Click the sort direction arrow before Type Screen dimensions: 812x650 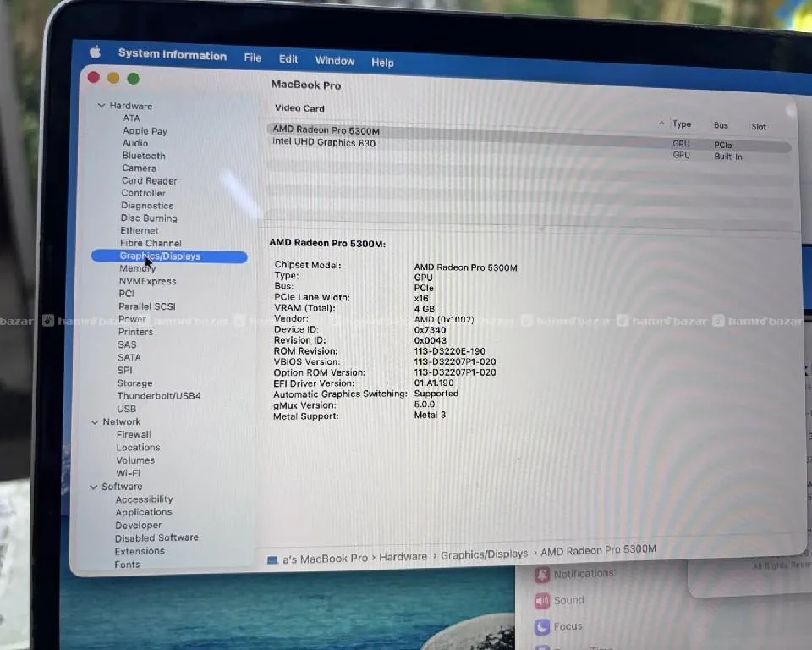pyautogui.click(x=661, y=124)
